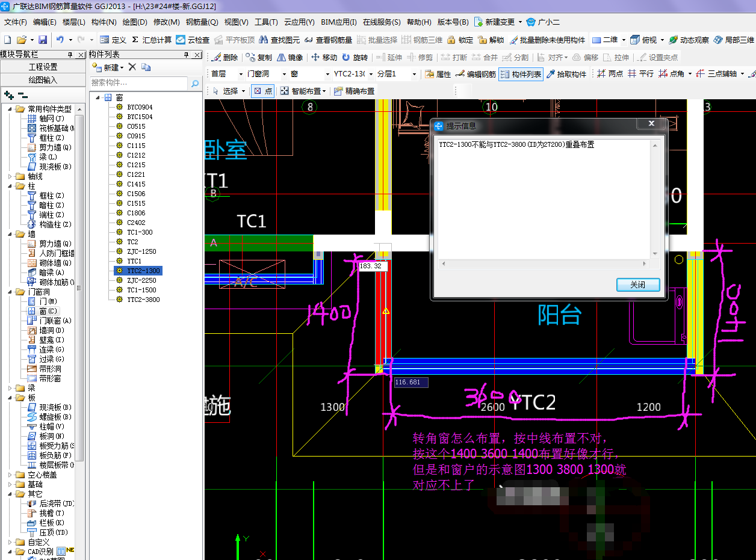756x560 pixels.
Task: Click 三点辅轴 three-point arc axis tool
Action: (x=716, y=74)
